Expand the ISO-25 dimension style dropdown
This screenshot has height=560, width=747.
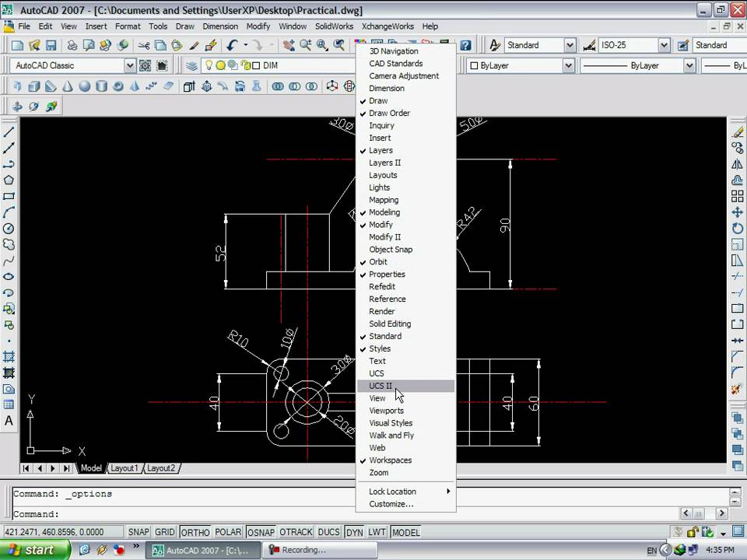click(665, 46)
